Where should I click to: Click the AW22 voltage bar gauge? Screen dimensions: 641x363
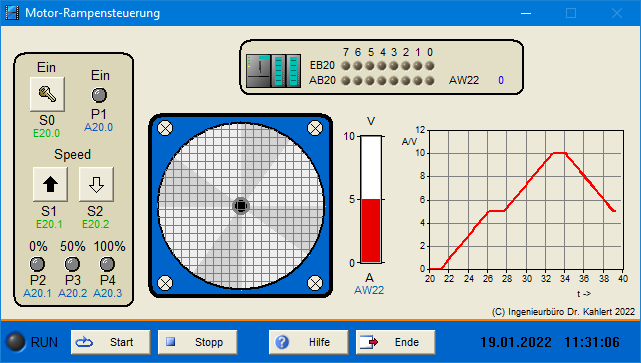coord(371,199)
